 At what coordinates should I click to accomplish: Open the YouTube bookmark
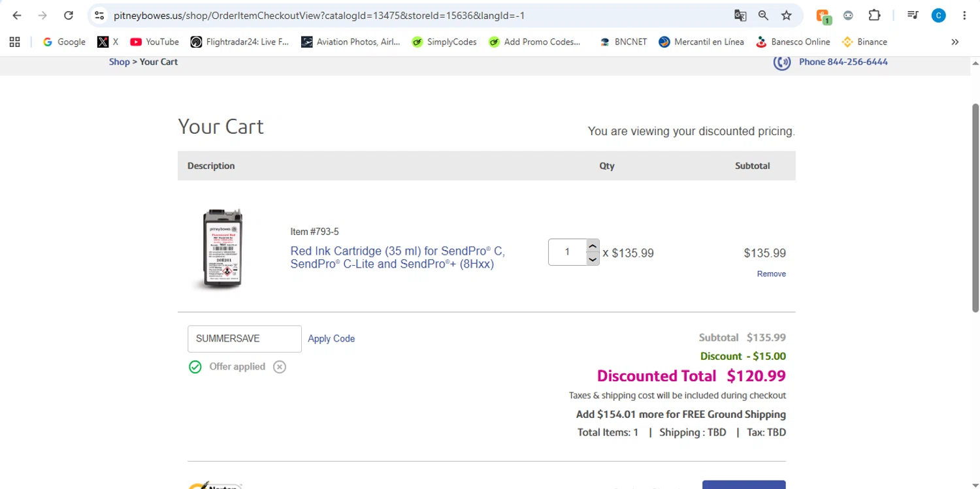[x=155, y=42]
